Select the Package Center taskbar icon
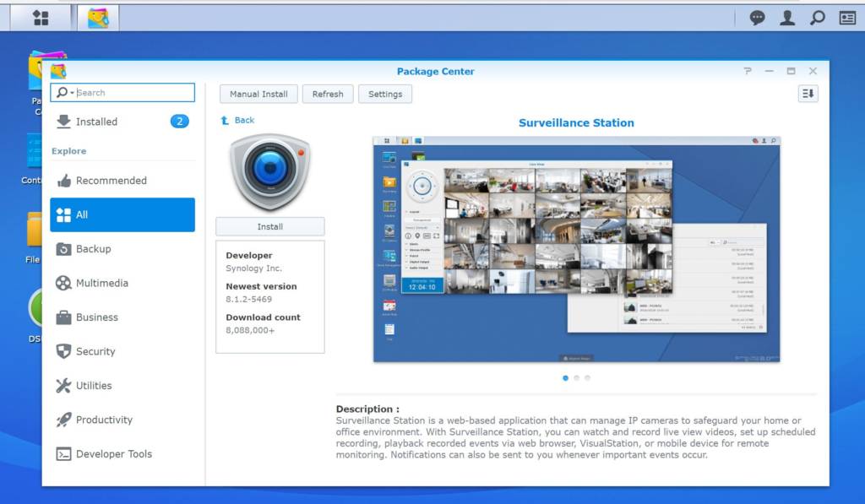 tap(97, 16)
